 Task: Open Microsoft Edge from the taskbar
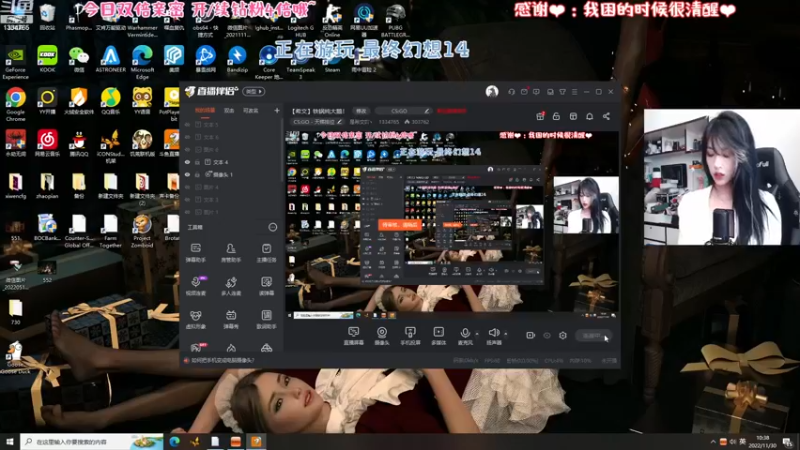click(x=174, y=441)
